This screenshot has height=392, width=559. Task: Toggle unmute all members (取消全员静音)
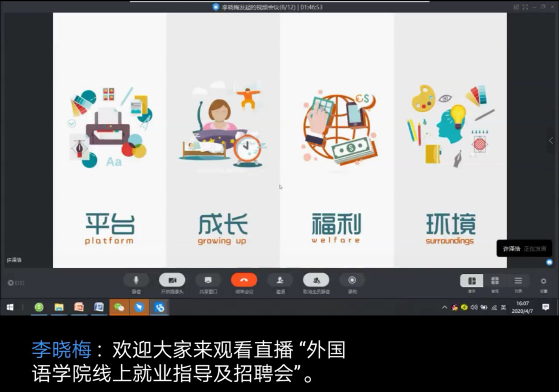tap(316, 280)
